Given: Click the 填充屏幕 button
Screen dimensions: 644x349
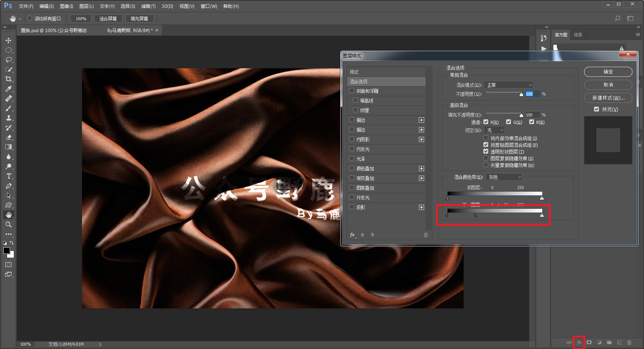Looking at the screenshot, I should (139, 19).
